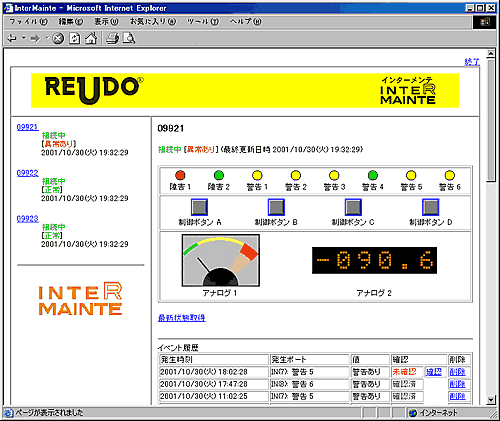Click the 終了 link at top right

point(472,62)
